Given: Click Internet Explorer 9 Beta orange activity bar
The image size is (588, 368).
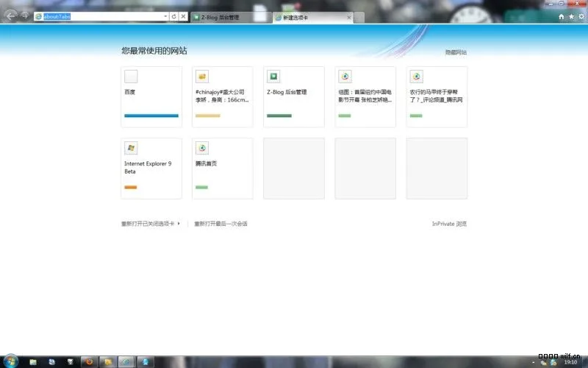Looking at the screenshot, I should [x=131, y=187].
